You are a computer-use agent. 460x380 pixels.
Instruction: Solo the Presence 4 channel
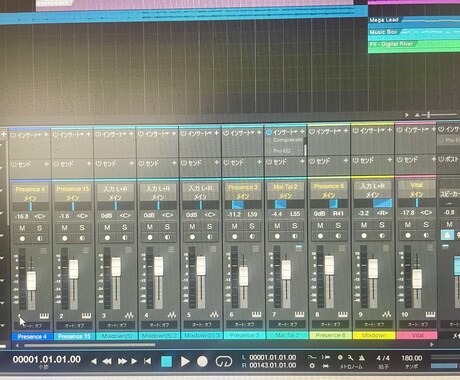[x=40, y=228]
